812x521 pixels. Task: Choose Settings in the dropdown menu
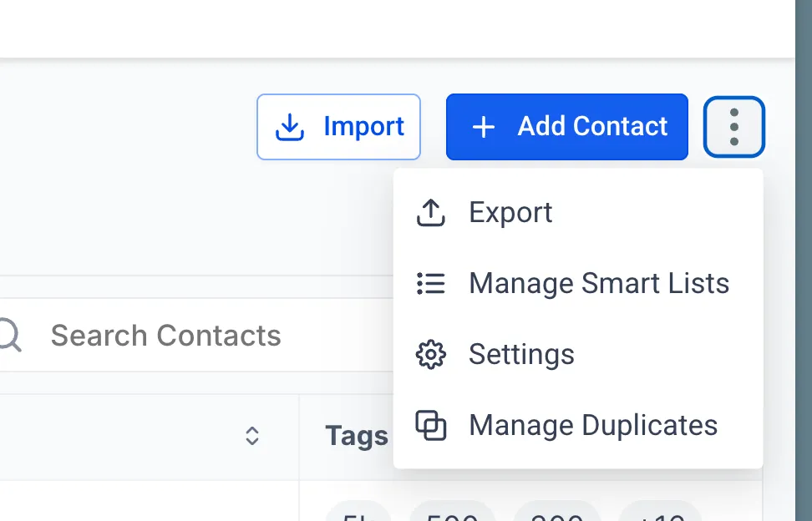tap(521, 354)
